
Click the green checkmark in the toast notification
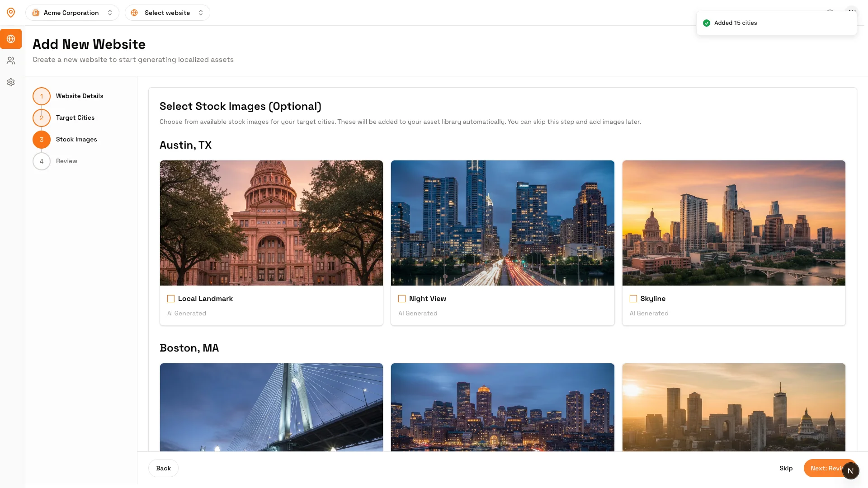706,23
